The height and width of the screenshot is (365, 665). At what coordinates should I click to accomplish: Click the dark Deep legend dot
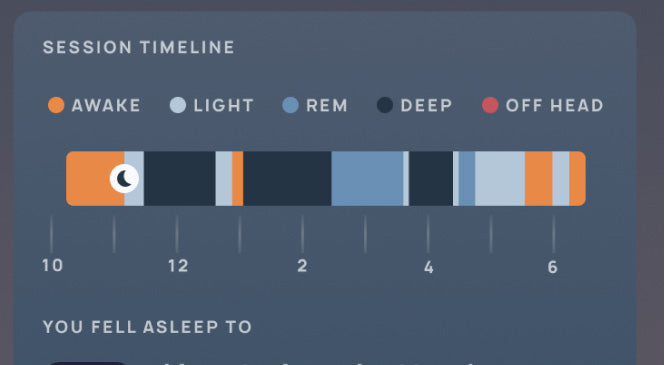[385, 105]
